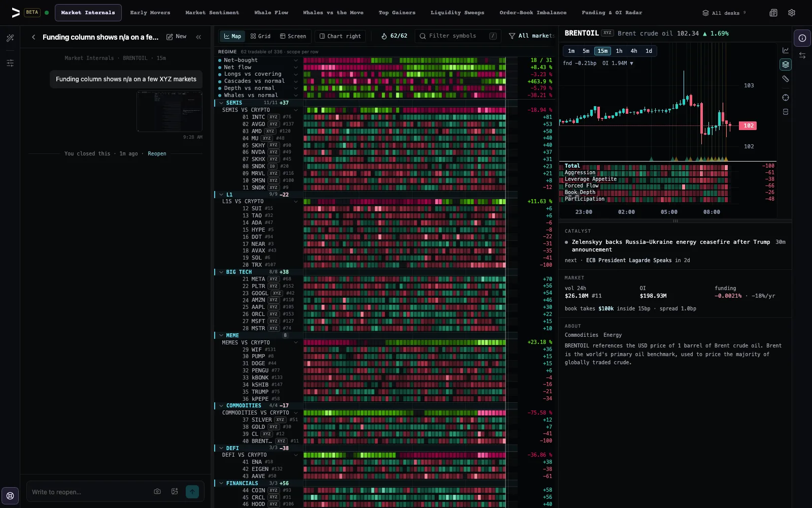Expand the fnd / OI readout arrow
This screenshot has width=812, height=508.
point(631,63)
